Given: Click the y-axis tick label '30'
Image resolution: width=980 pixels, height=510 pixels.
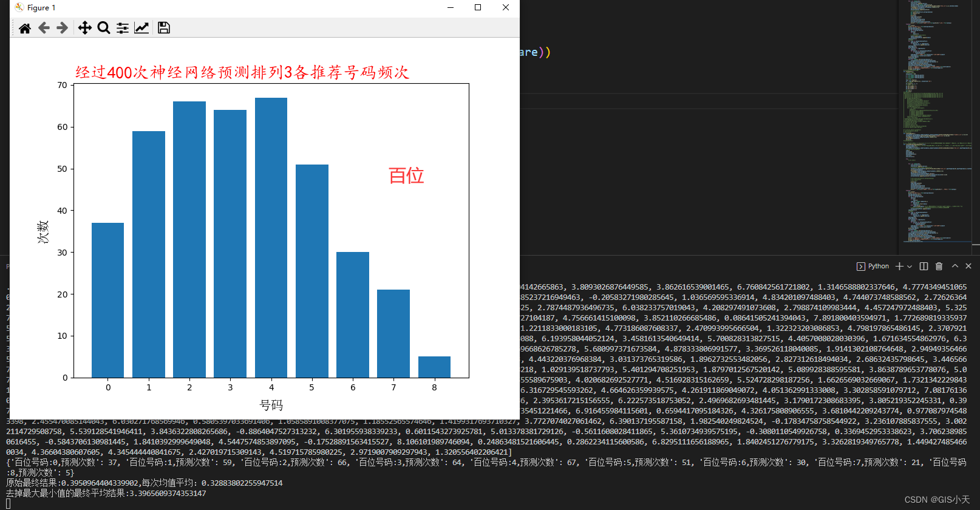Looking at the screenshot, I should 62,253.
